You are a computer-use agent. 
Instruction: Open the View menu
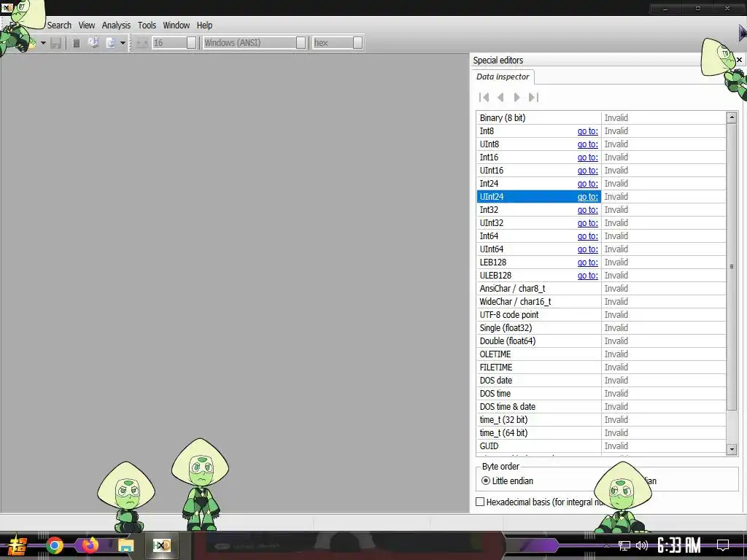87,26
